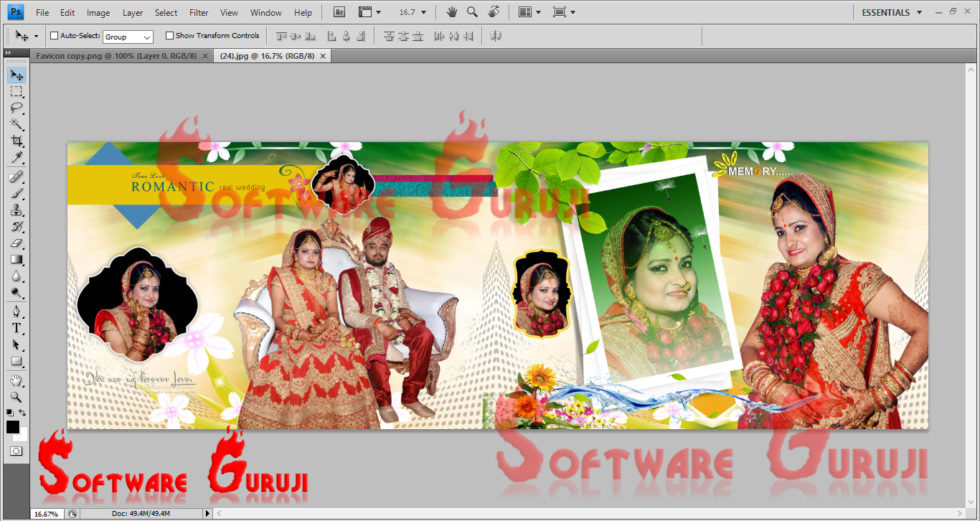The image size is (980, 521).
Task: Select the Dodge tool
Action: [17, 293]
